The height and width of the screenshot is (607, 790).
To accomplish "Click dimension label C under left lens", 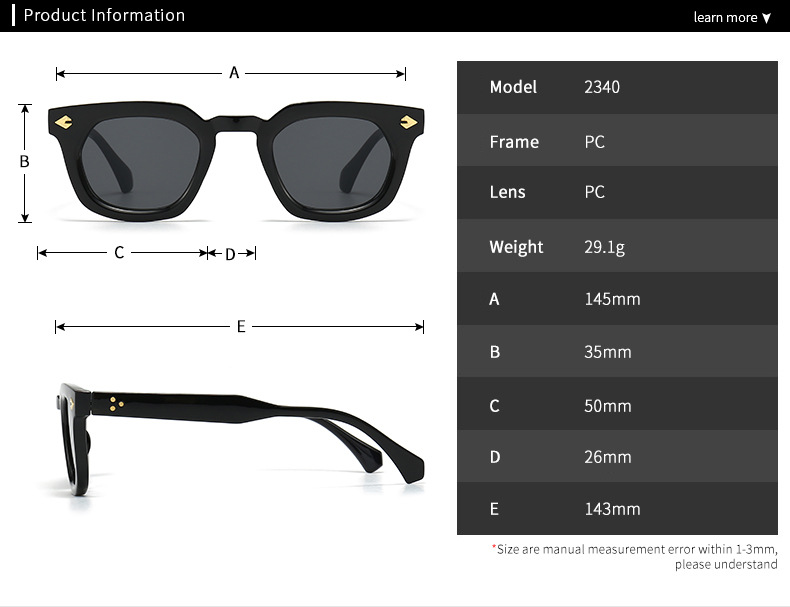I will point(119,252).
